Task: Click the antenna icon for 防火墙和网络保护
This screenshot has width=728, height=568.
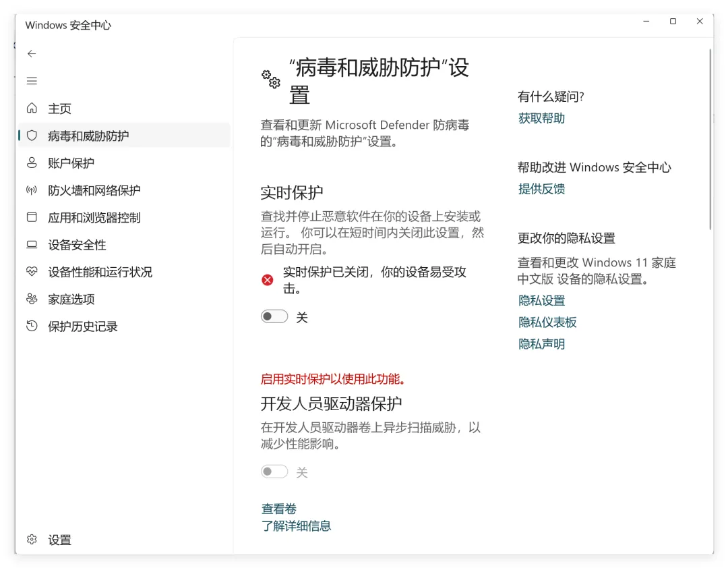Action: [x=32, y=190]
